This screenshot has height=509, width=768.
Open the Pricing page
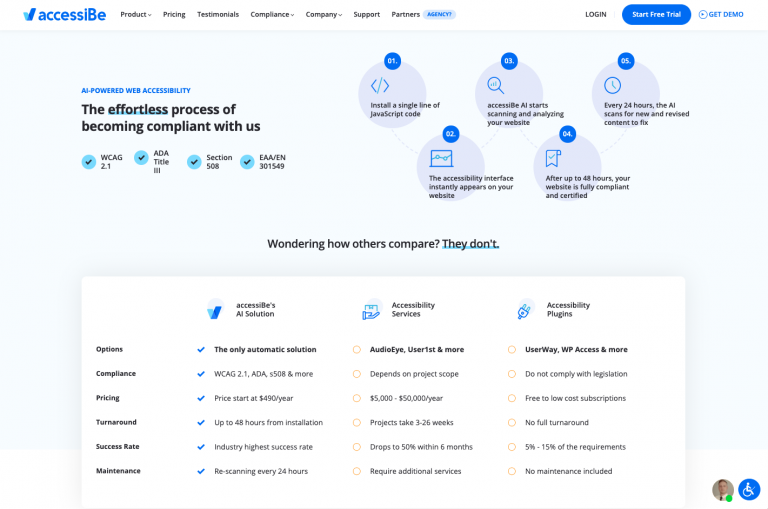[x=174, y=15]
